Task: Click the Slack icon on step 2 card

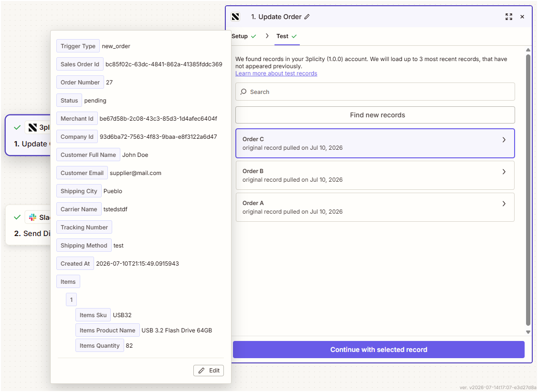Action: [x=32, y=217]
